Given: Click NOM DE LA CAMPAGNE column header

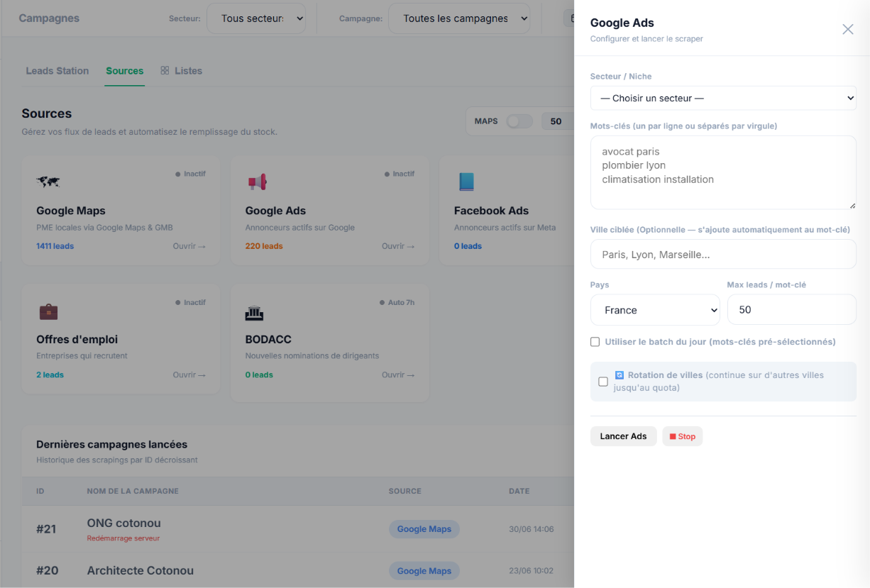Looking at the screenshot, I should pos(133,491).
